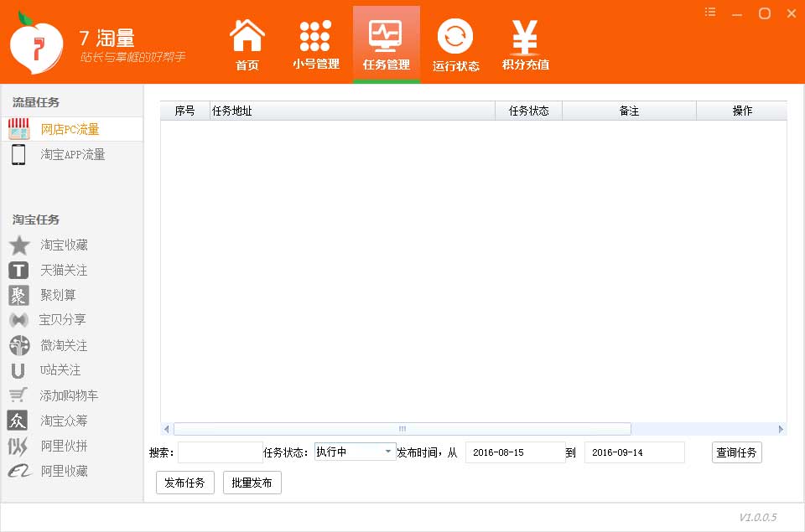The width and height of the screenshot is (805, 532).
Task: Sort by 序号 column header
Action: [x=184, y=111]
